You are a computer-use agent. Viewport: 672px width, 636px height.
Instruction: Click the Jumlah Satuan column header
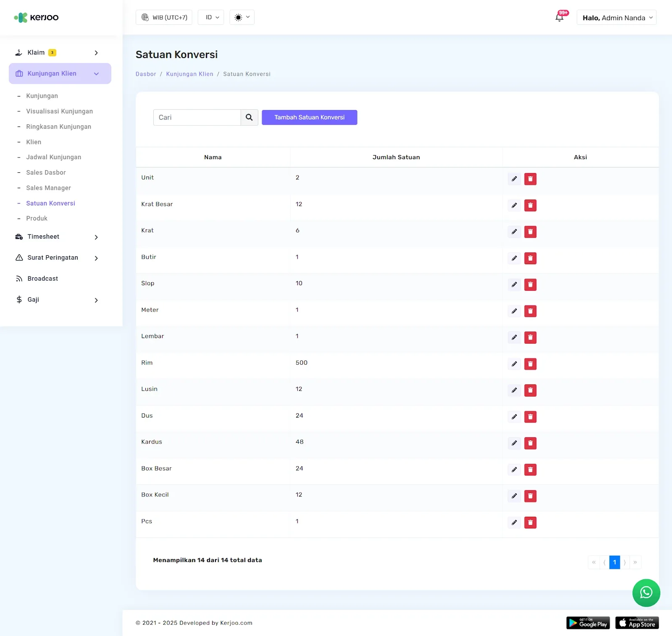(x=396, y=157)
